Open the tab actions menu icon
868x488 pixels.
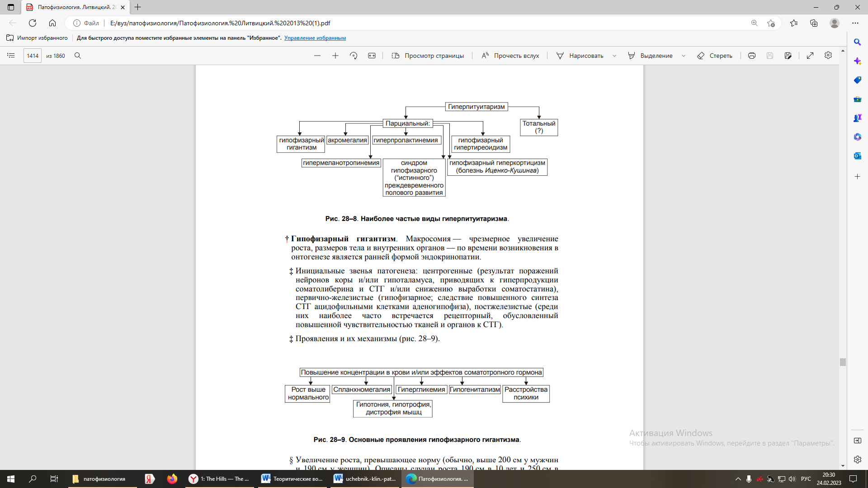point(11,7)
